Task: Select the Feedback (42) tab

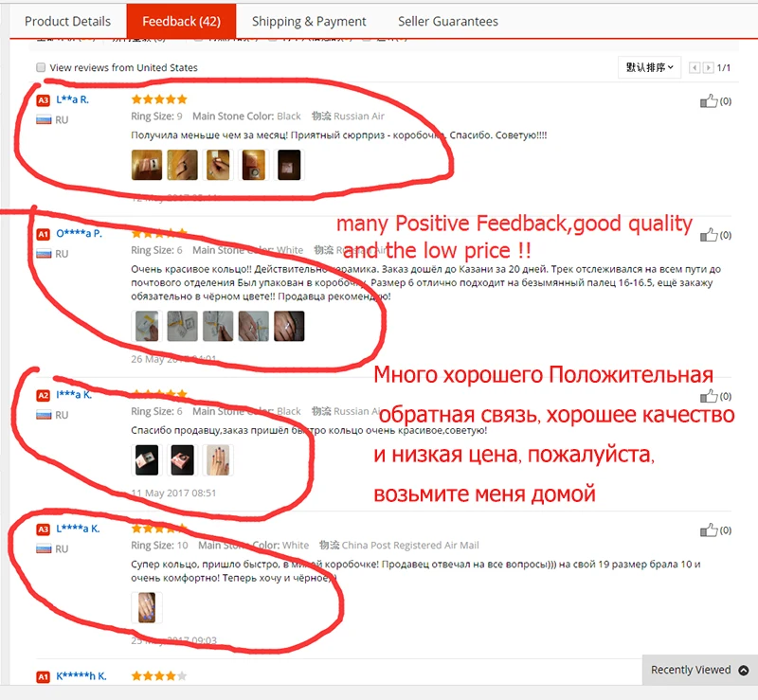Action: coord(181,21)
